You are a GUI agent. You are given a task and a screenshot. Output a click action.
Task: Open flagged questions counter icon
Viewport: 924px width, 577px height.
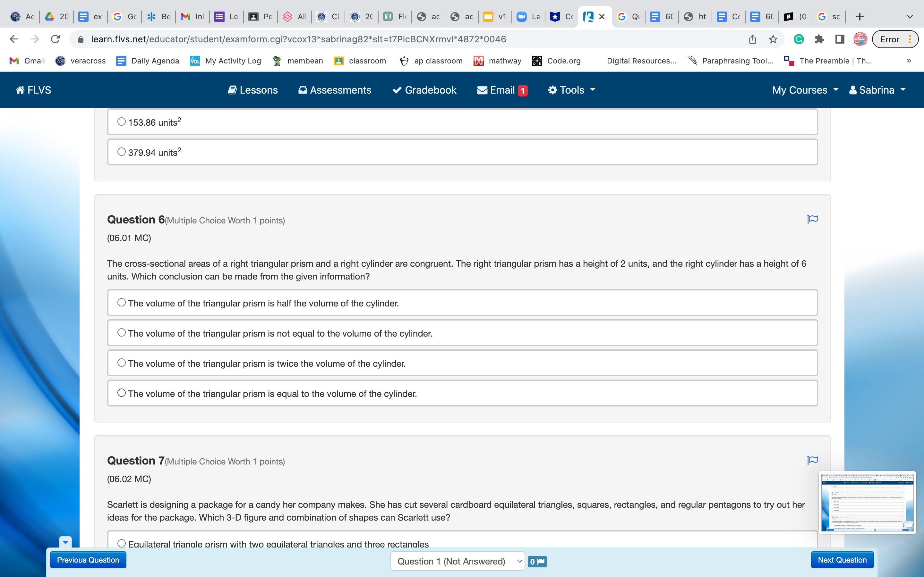[537, 561]
